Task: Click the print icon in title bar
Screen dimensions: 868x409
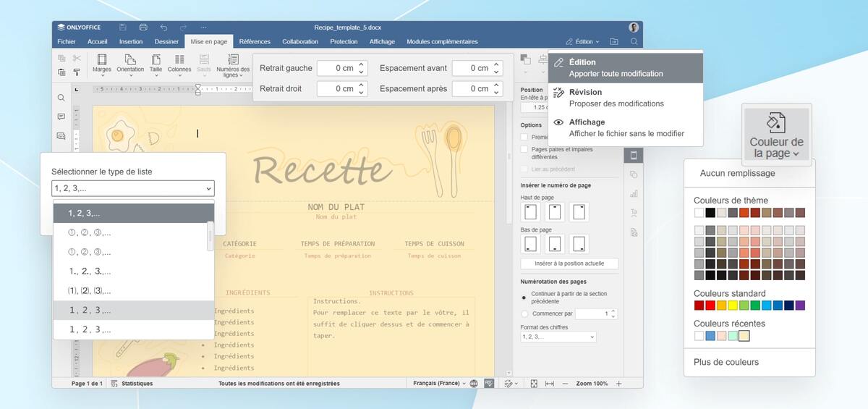Action: [143, 27]
